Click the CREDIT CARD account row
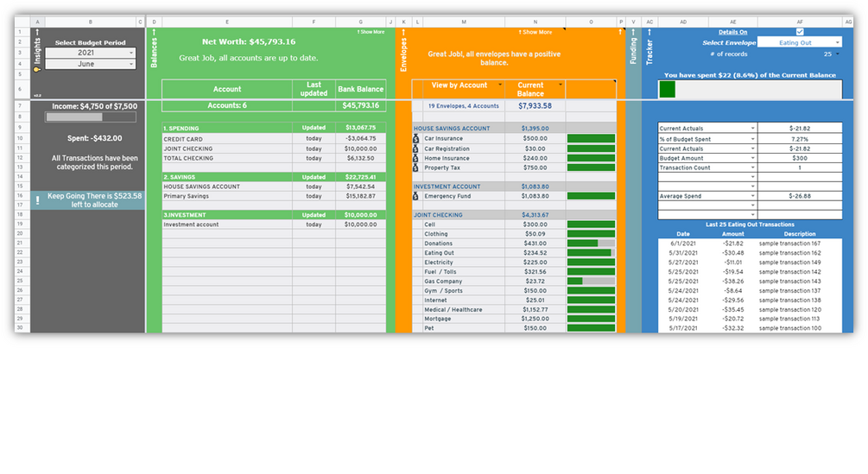This screenshot has height=474, width=868. [274, 139]
